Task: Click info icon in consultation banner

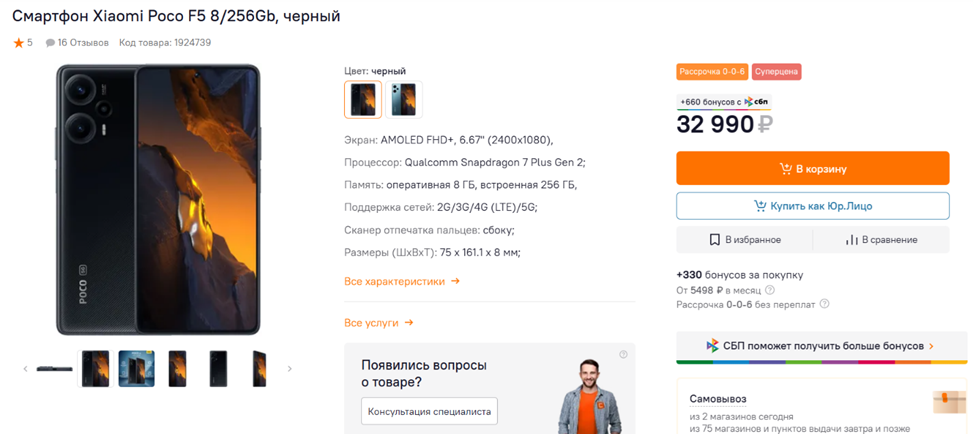Action: (x=623, y=354)
